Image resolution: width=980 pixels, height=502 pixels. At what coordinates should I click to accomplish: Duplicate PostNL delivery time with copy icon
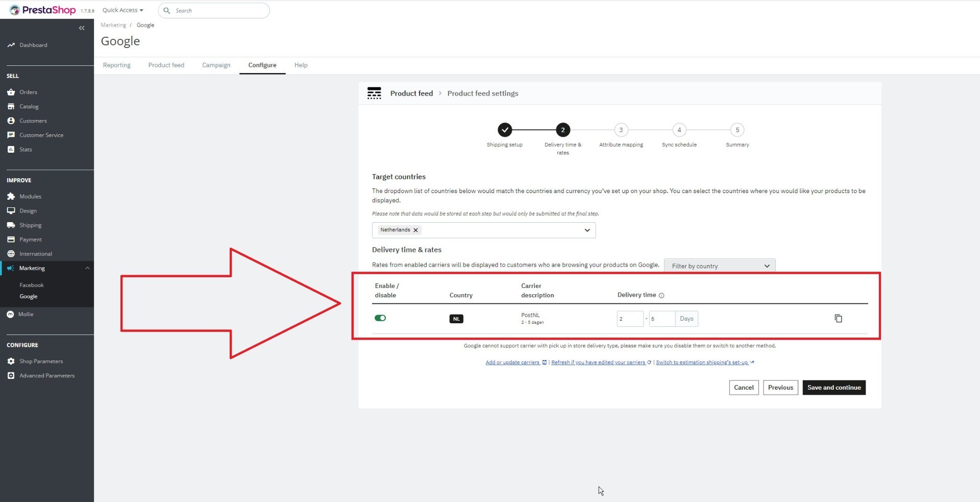(838, 318)
